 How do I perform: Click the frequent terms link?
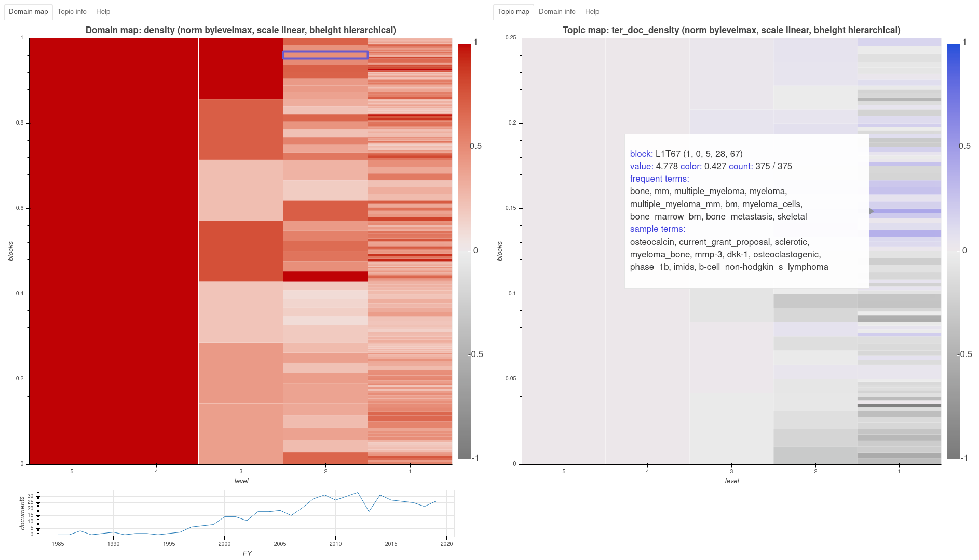659,179
